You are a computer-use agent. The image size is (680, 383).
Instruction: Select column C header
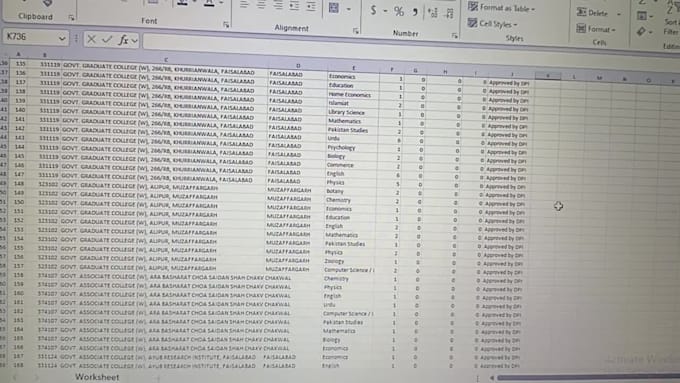click(165, 59)
